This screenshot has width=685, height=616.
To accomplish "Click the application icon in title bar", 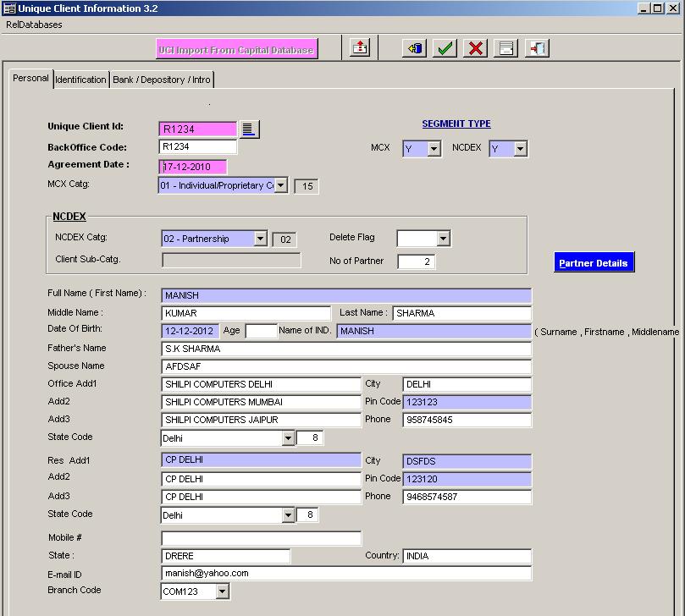I will [x=9, y=8].
